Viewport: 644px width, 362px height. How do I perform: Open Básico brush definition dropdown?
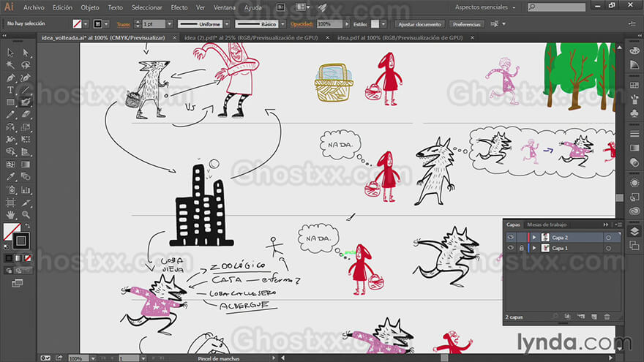tap(282, 24)
